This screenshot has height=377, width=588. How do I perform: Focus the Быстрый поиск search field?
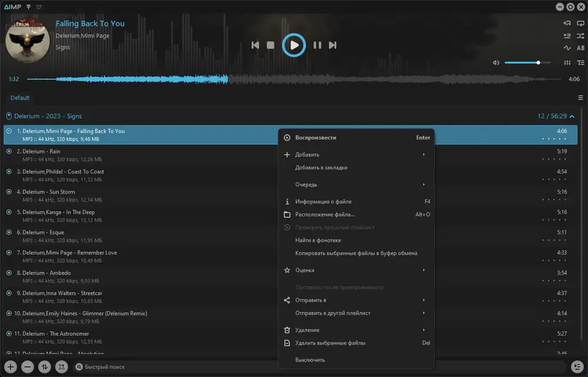319,366
